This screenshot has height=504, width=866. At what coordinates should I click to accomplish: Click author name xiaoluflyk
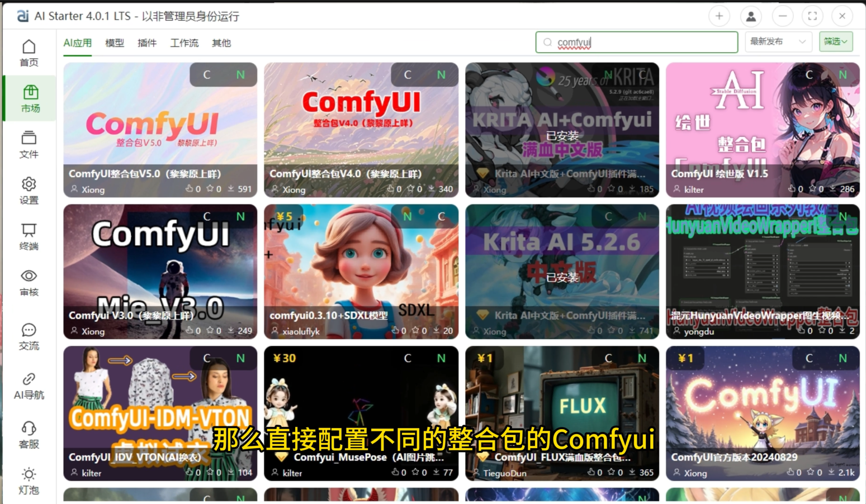pyautogui.click(x=301, y=331)
